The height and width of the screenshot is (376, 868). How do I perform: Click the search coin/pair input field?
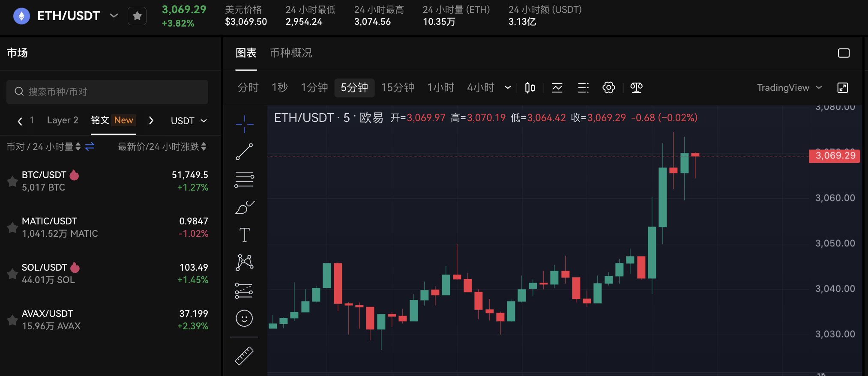pos(107,92)
